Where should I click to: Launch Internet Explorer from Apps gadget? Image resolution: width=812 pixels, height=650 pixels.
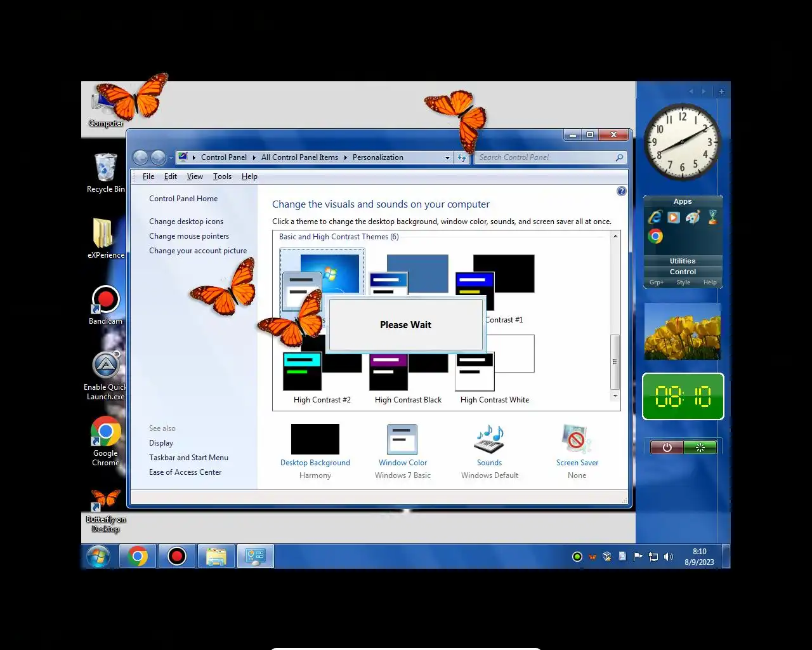(x=655, y=218)
